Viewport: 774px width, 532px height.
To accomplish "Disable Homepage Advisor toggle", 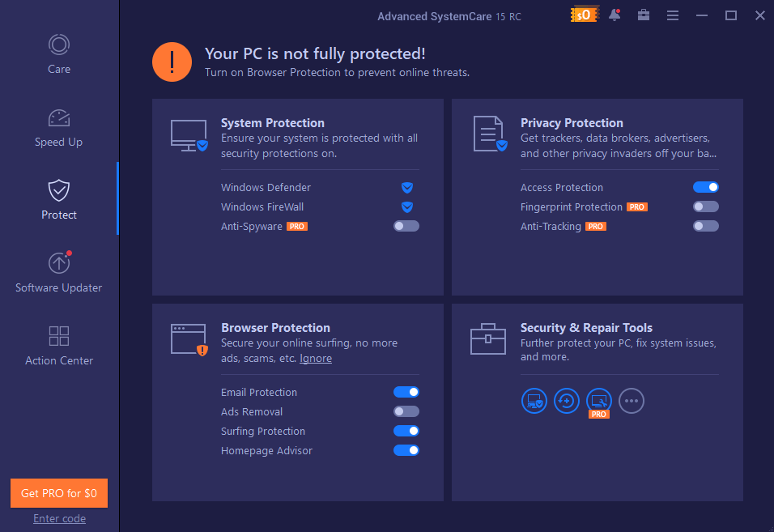I will pos(406,450).
